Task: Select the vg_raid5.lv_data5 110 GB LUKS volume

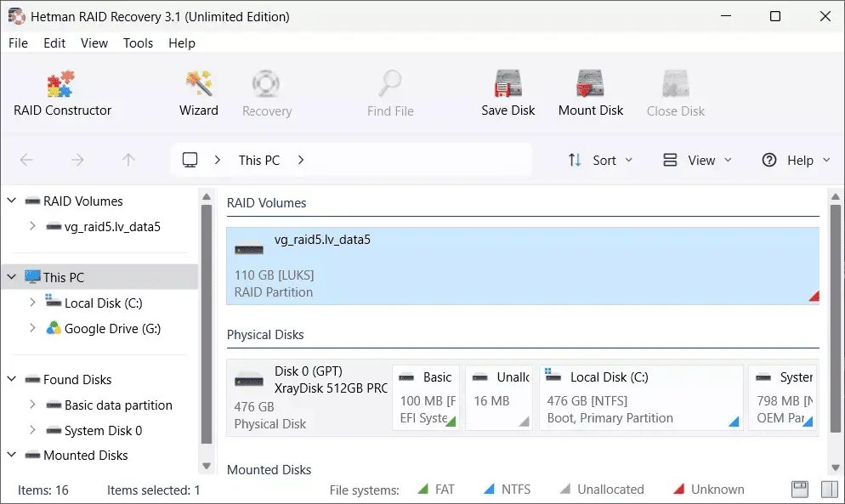Action: pyautogui.click(x=523, y=266)
